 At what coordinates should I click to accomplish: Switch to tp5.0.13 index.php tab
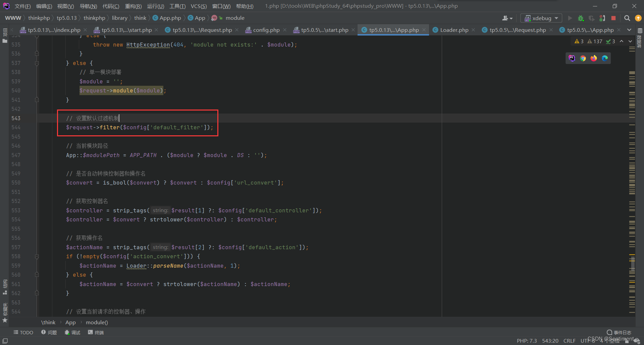tap(54, 30)
